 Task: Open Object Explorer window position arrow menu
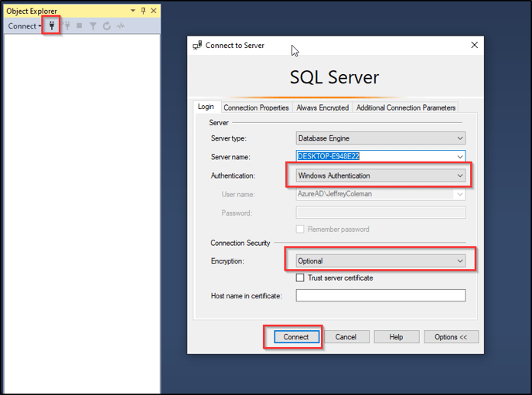click(133, 11)
